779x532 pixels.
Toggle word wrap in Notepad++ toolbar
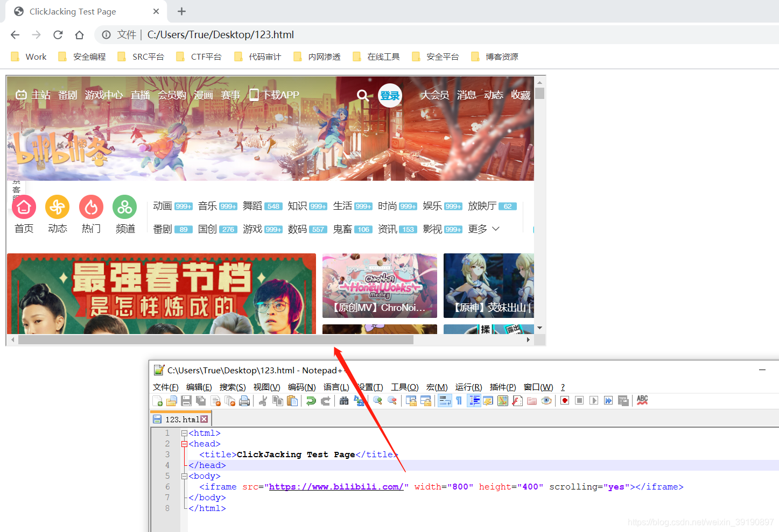click(445, 401)
